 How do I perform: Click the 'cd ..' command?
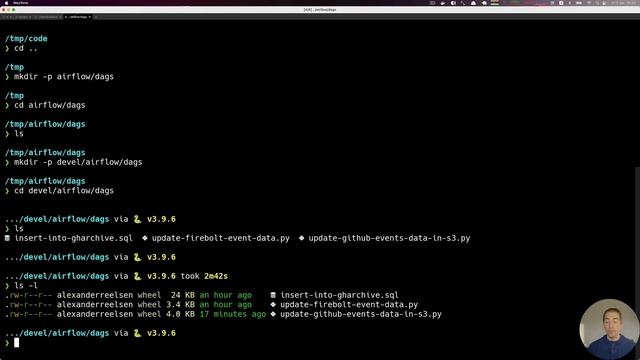[x=26, y=48]
